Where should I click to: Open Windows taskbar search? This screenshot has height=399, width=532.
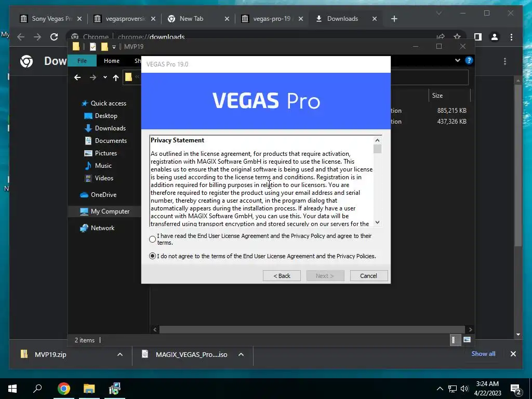[37, 389]
